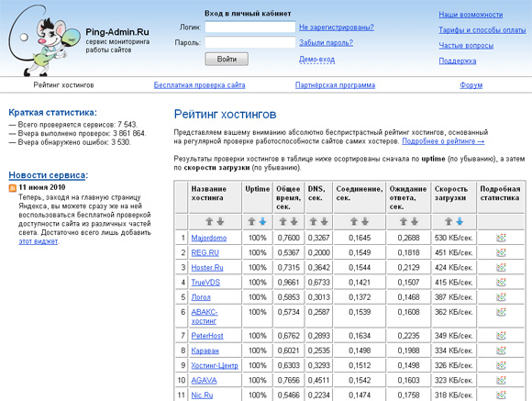Image resolution: width=532 pixels, height=401 pixels.
Task: Open Хостинг-Центр hosting link
Action: [x=215, y=365]
